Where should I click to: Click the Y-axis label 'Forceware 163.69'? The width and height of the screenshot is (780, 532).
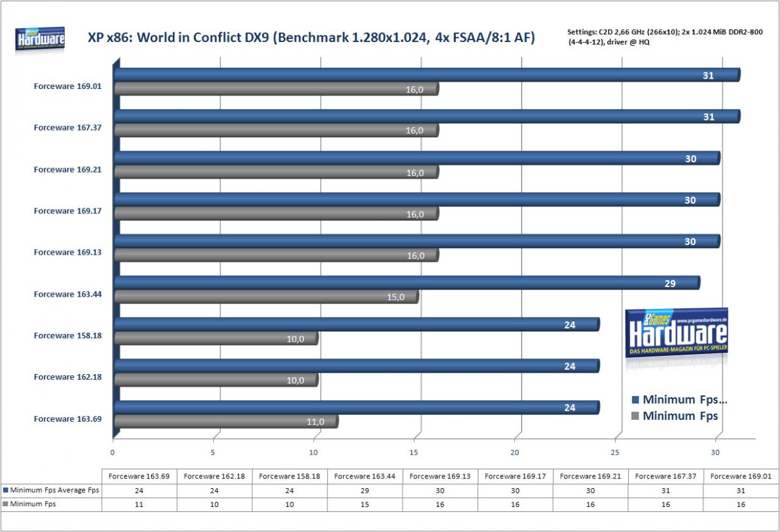[68, 419]
